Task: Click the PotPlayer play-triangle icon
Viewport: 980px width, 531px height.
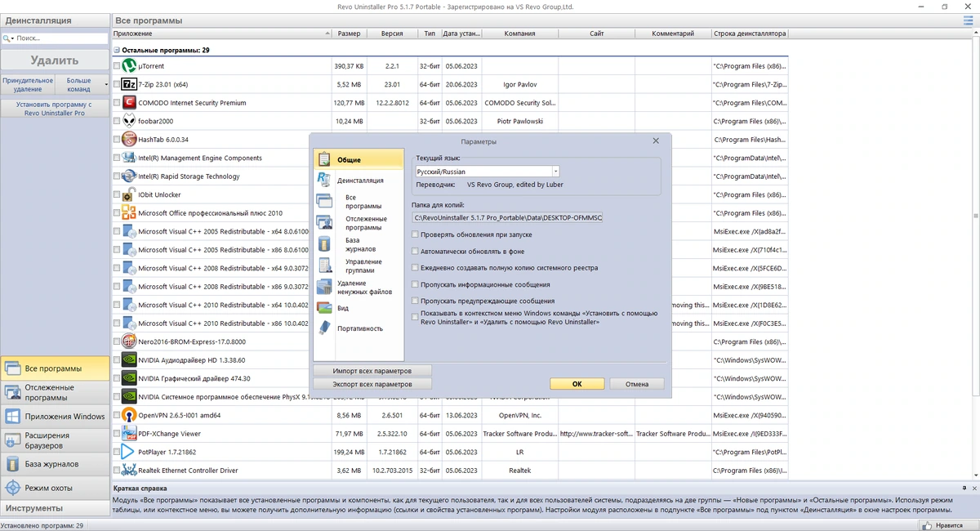Action: point(128,452)
